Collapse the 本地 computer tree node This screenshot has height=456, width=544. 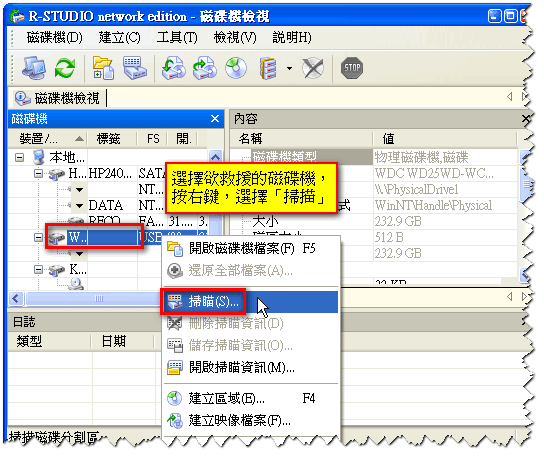pyautogui.click(x=19, y=158)
